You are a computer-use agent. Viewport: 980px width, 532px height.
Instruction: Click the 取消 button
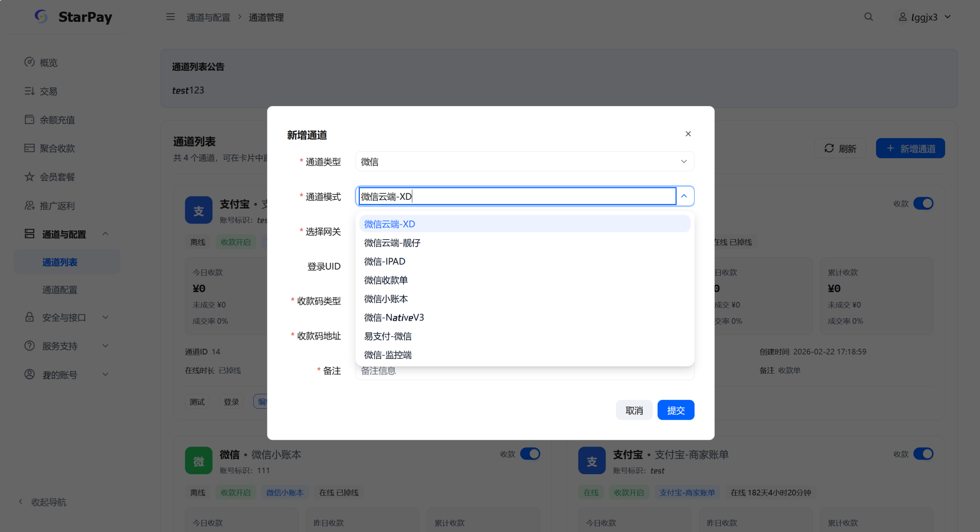tap(634, 410)
